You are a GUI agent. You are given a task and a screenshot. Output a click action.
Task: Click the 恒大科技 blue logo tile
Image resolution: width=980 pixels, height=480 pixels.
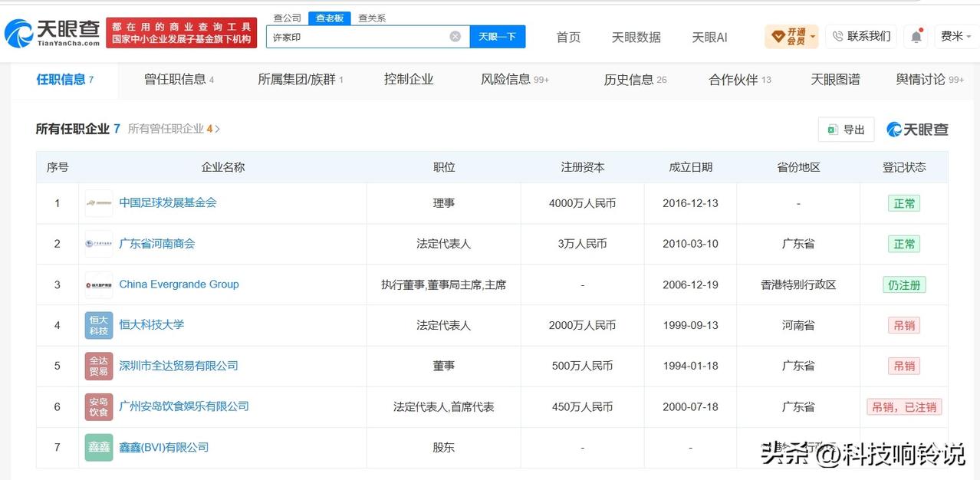click(99, 325)
